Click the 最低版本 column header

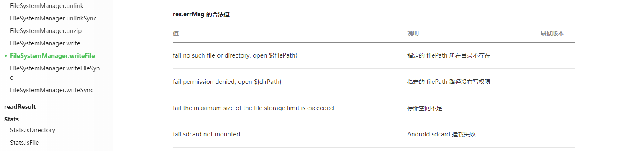click(552, 33)
